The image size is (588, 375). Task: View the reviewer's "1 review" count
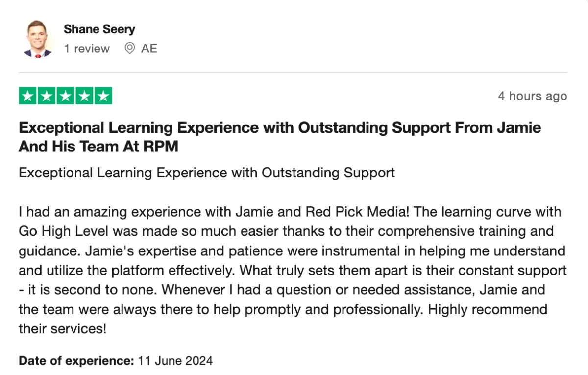(87, 49)
